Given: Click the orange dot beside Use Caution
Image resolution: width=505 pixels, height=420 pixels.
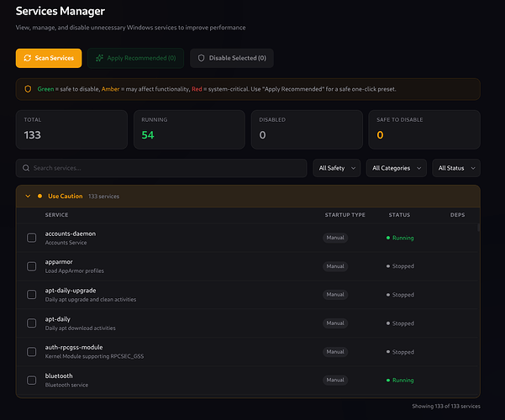Looking at the screenshot, I should pos(39,197).
